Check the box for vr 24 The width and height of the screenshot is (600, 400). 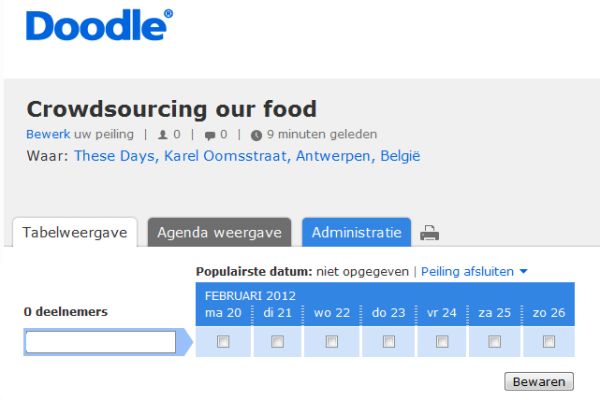click(x=440, y=342)
